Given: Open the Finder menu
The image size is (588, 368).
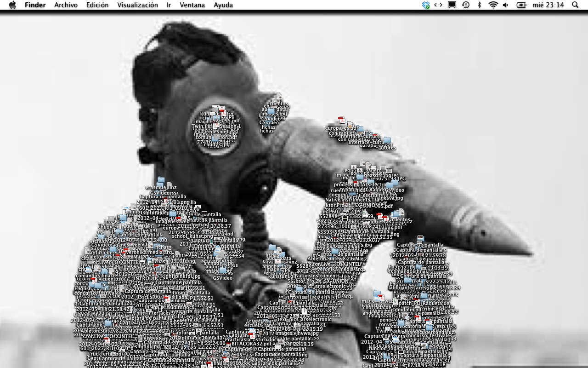Looking at the screenshot, I should (35, 5).
